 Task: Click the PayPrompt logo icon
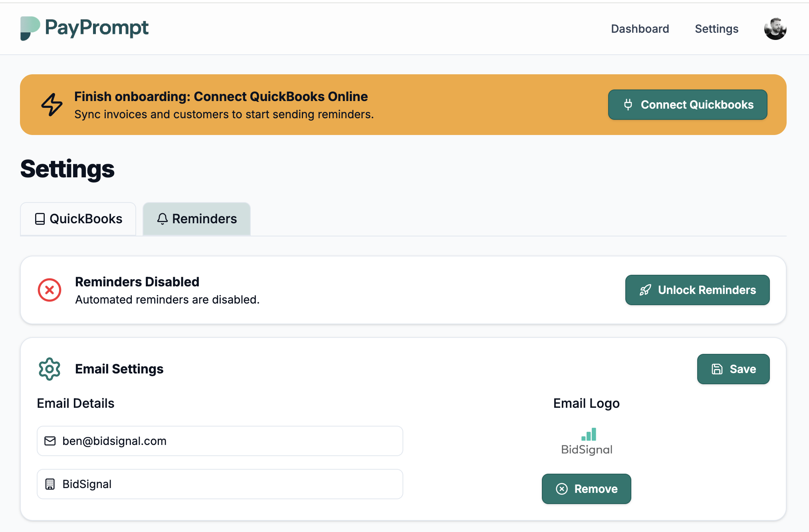tap(30, 28)
